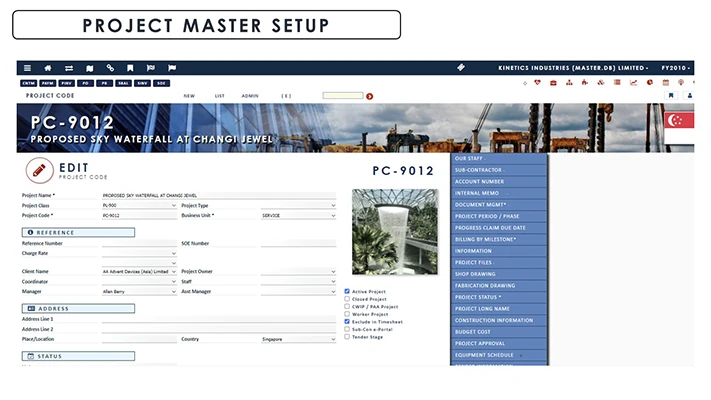The image size is (711, 400).
Task: Open the red calendar icon
Action: point(666,83)
